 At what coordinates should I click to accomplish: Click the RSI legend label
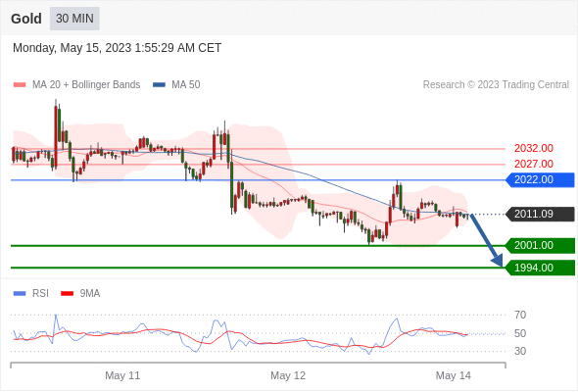(x=40, y=294)
